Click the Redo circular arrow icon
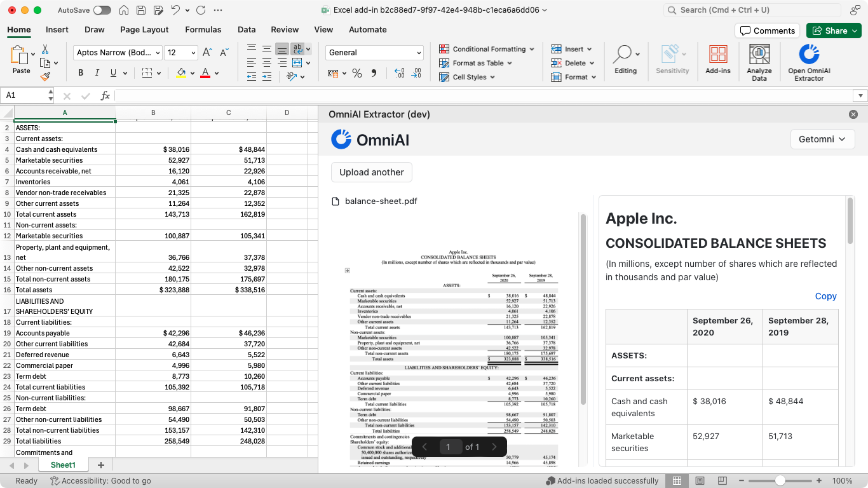 click(x=200, y=10)
